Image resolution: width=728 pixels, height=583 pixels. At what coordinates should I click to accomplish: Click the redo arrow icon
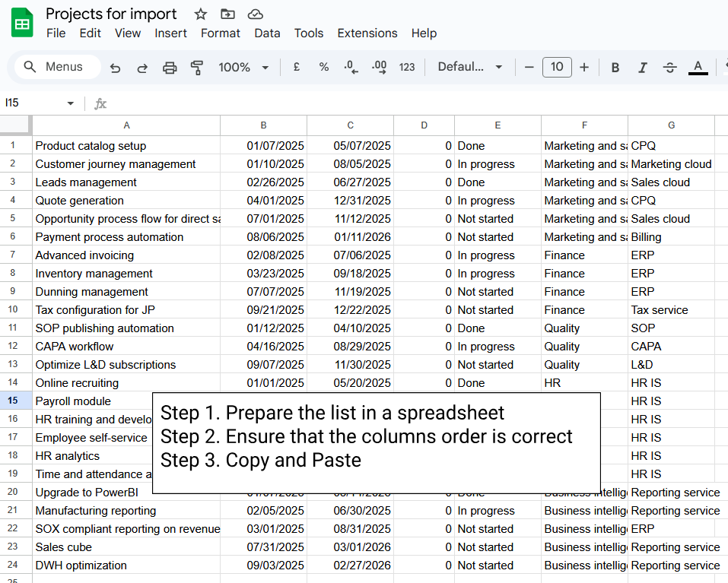point(142,68)
